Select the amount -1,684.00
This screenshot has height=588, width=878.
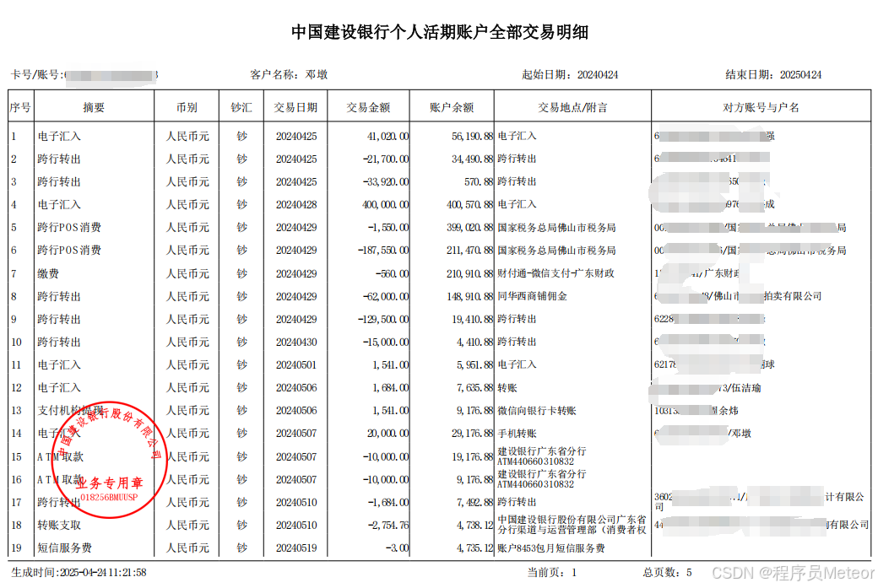(388, 503)
